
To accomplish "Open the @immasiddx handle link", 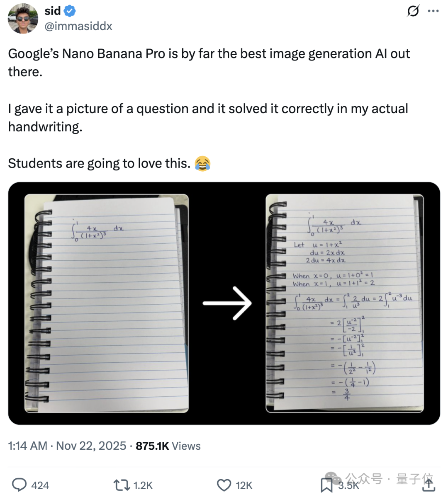I will click(78, 26).
